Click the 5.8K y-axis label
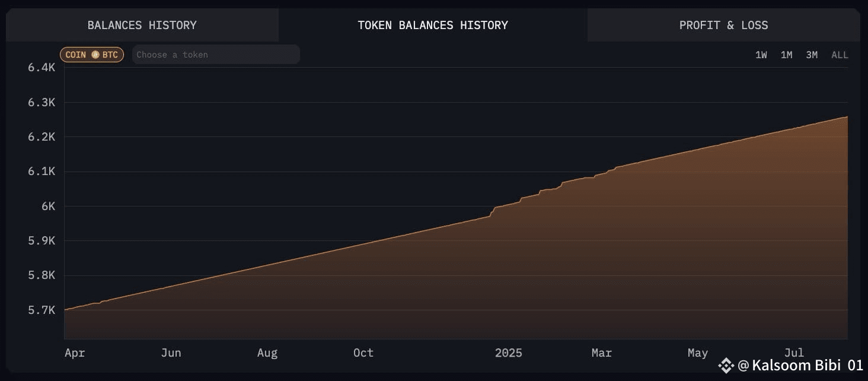The height and width of the screenshot is (381, 868). pyautogui.click(x=42, y=275)
